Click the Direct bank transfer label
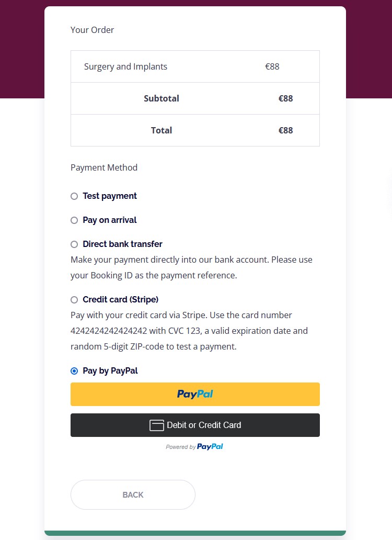Viewport: 392px width, 540px height. 122,244
